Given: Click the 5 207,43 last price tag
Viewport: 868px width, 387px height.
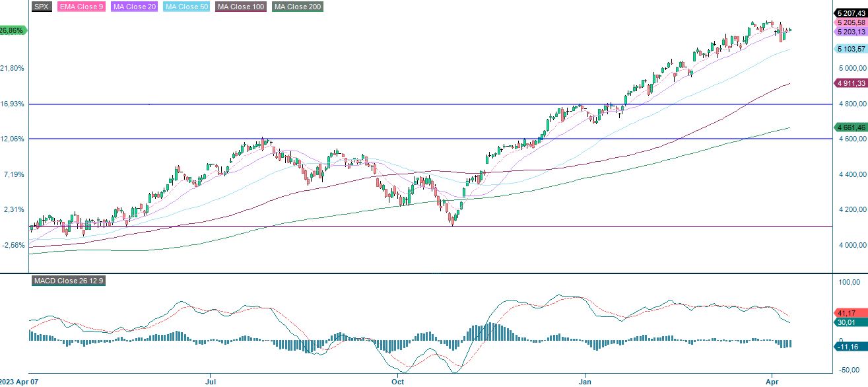Looking at the screenshot, I should [x=850, y=13].
